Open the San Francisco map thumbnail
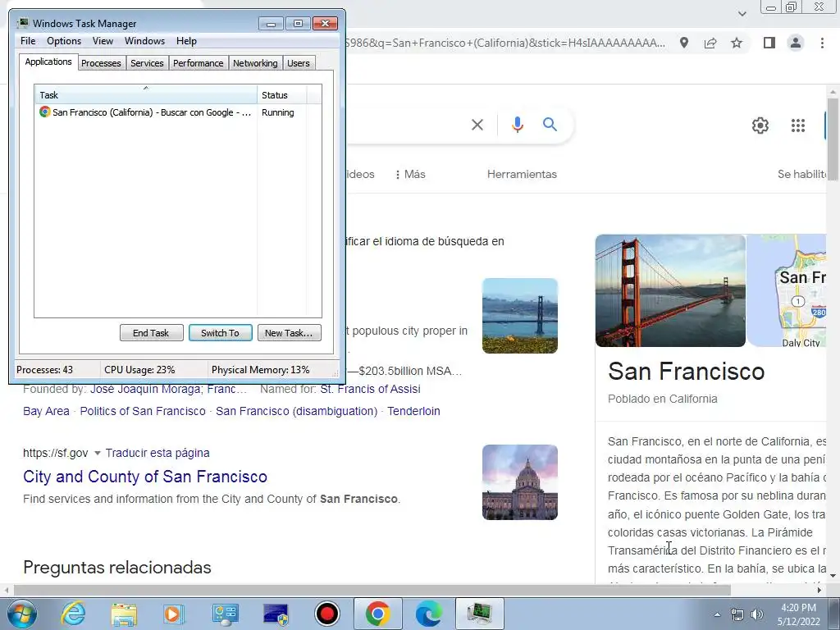Image resolution: width=840 pixels, height=630 pixels. (x=787, y=290)
